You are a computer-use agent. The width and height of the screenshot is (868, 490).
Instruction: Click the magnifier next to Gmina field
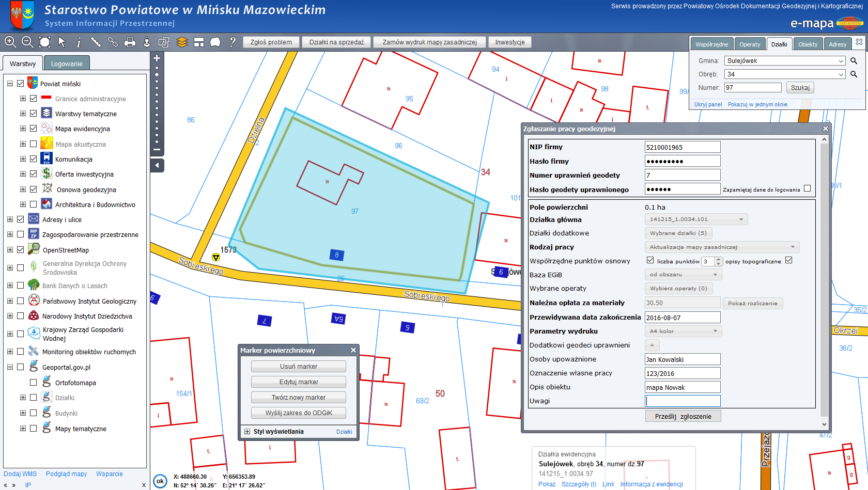(x=854, y=61)
